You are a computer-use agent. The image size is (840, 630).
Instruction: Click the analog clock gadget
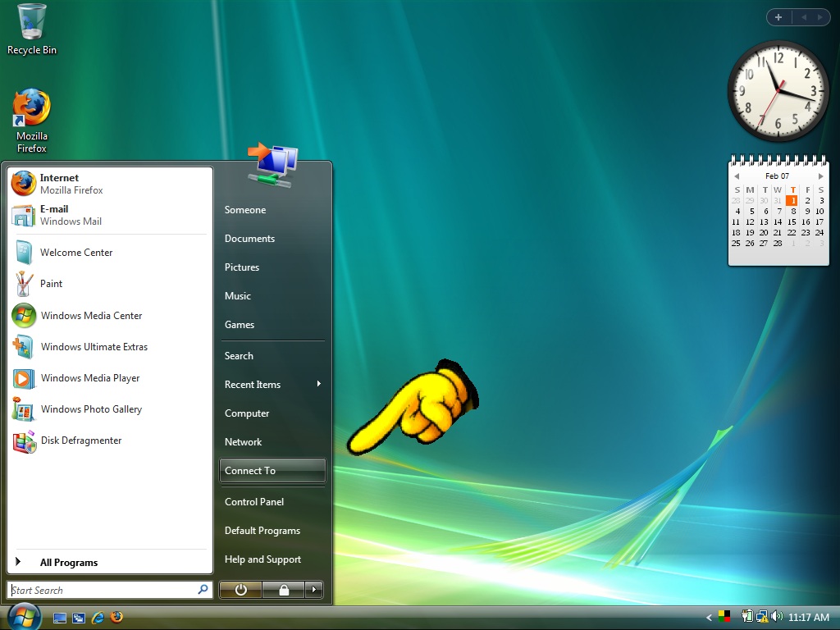click(778, 91)
